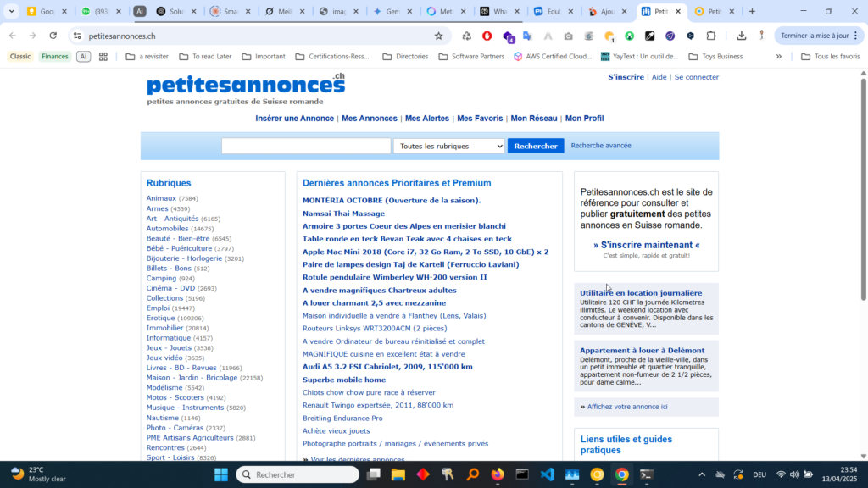Click the page vertical scrollbar
The width and height of the screenshot is (868, 488).
[x=863, y=189]
